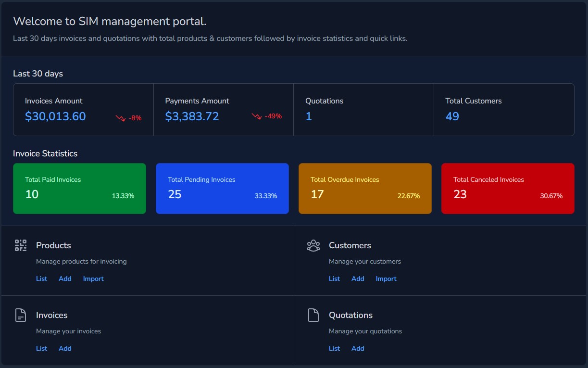Add a new customer
The image size is (588, 368).
point(358,279)
